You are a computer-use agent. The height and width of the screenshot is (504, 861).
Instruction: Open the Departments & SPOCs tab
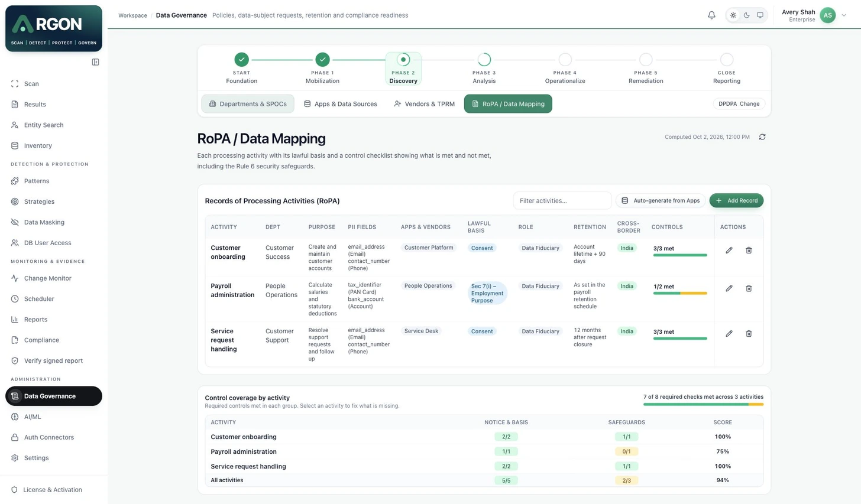pyautogui.click(x=248, y=104)
